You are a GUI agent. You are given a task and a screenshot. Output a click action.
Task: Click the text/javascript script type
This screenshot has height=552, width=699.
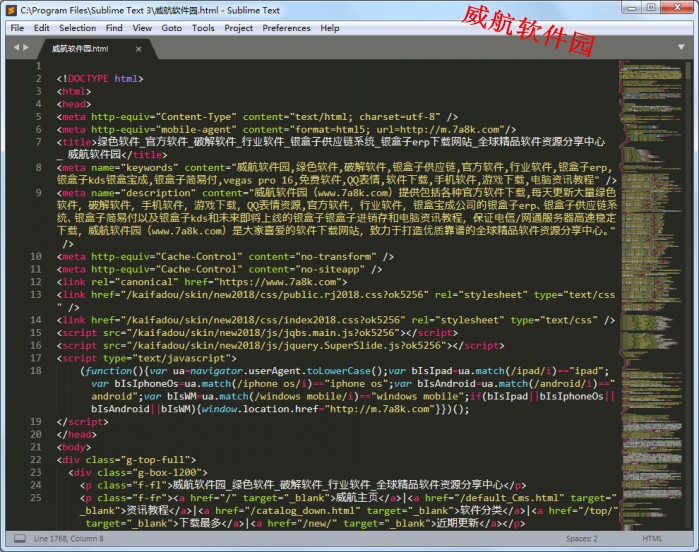point(181,358)
